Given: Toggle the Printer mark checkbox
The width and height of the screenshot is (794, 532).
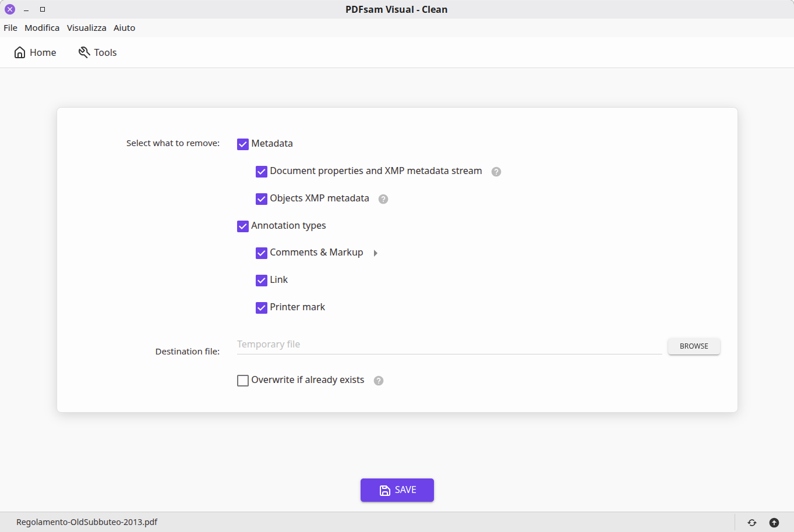Looking at the screenshot, I should [262, 308].
